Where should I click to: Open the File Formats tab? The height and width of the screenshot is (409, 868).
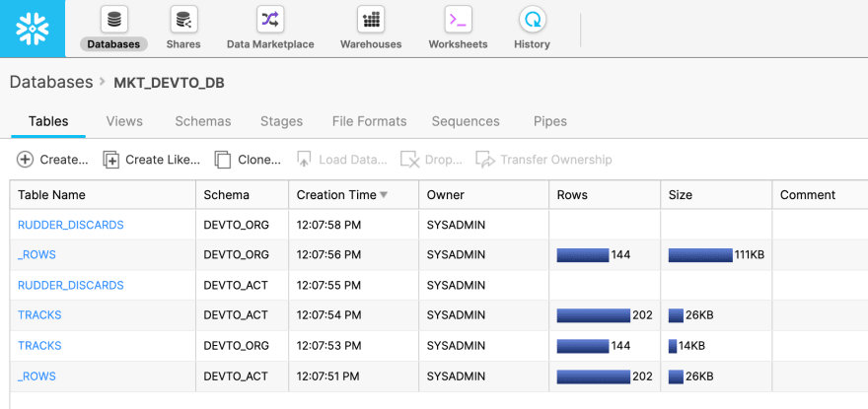(369, 121)
